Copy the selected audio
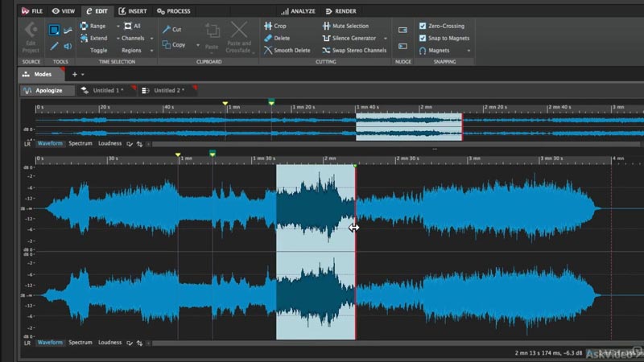The width and height of the screenshot is (644, 362). (174, 44)
